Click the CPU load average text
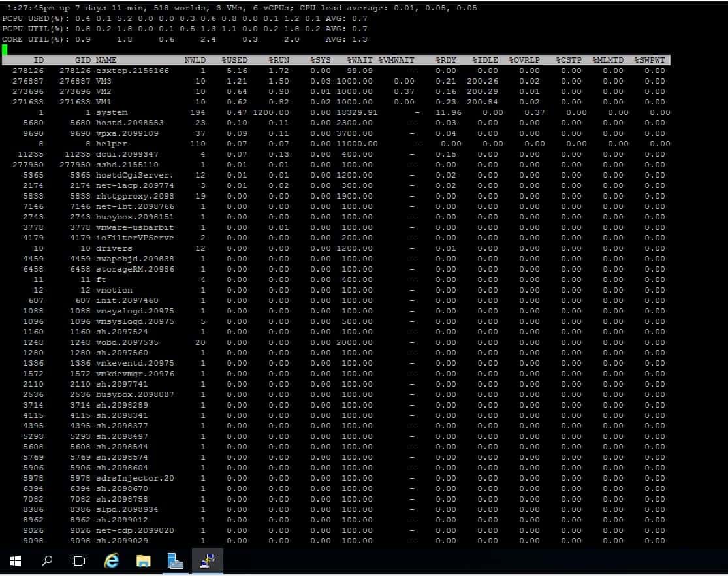Image resolution: width=728 pixels, height=576 pixels. click(x=388, y=8)
